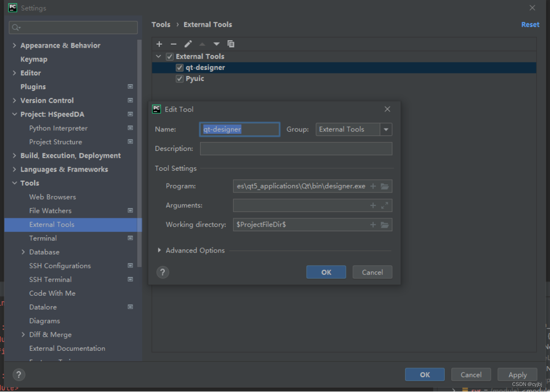Expand Version Control settings node

pyautogui.click(x=14, y=100)
